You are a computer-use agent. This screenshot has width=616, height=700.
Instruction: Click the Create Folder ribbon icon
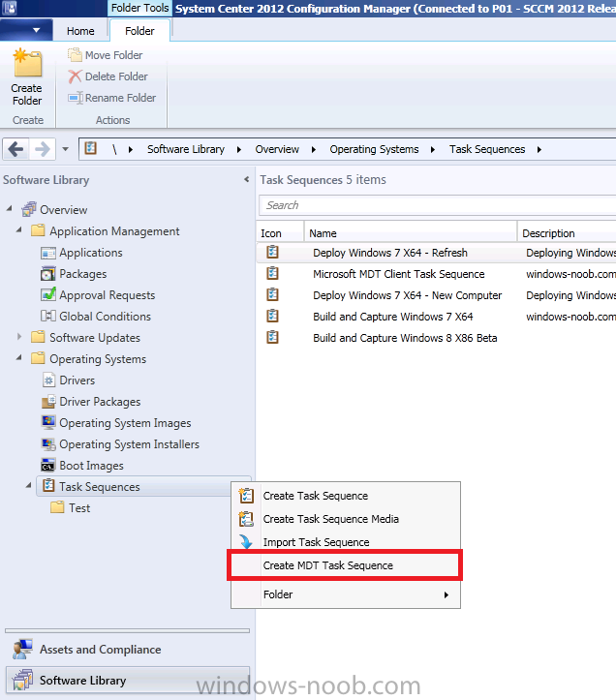(x=27, y=63)
